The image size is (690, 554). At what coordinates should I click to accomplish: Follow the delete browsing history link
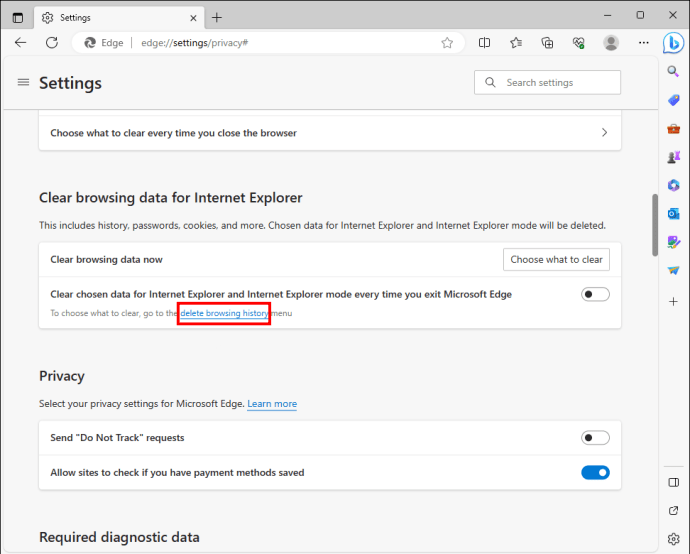point(224,313)
